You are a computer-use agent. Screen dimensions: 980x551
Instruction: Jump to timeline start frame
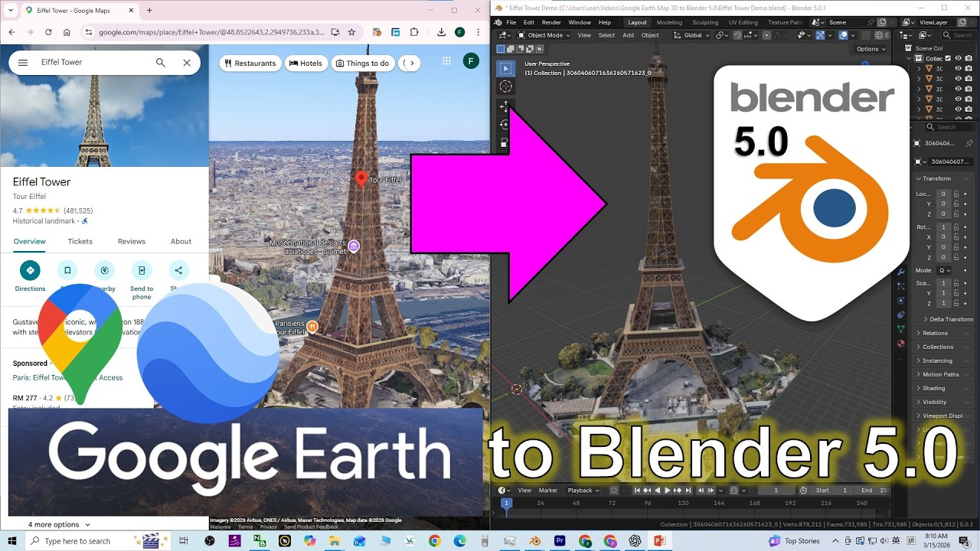click(637, 491)
